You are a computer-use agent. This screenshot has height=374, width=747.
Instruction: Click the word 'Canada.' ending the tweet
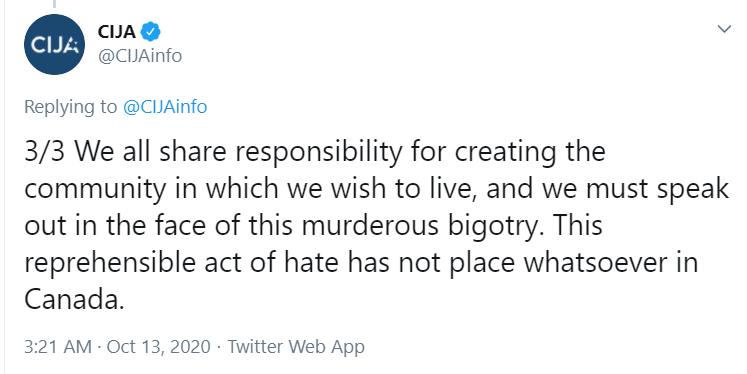coord(74,300)
